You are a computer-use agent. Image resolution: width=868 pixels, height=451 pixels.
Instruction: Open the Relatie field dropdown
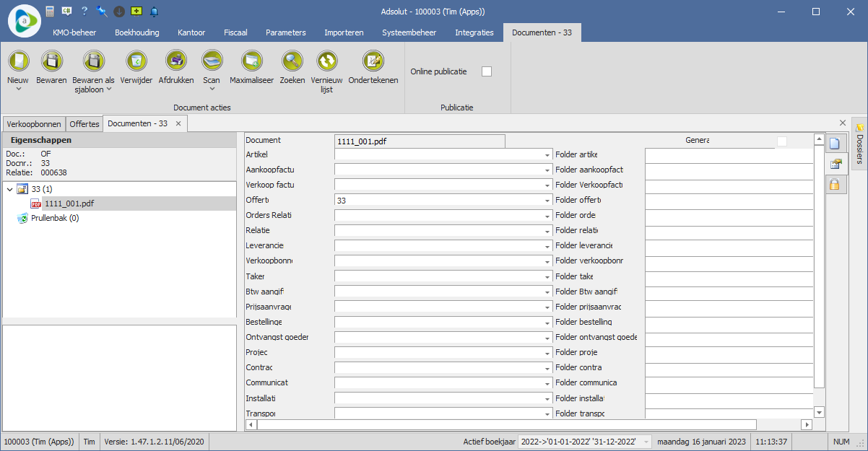(547, 231)
